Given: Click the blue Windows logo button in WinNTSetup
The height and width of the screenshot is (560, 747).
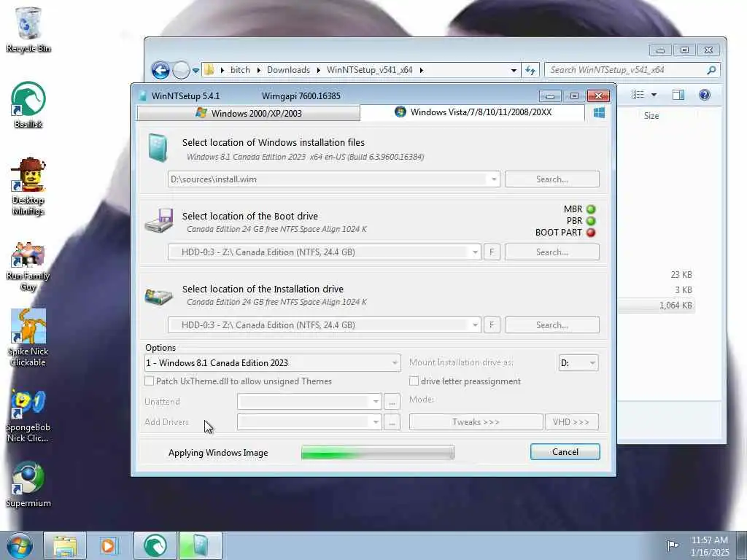Looking at the screenshot, I should click(600, 112).
